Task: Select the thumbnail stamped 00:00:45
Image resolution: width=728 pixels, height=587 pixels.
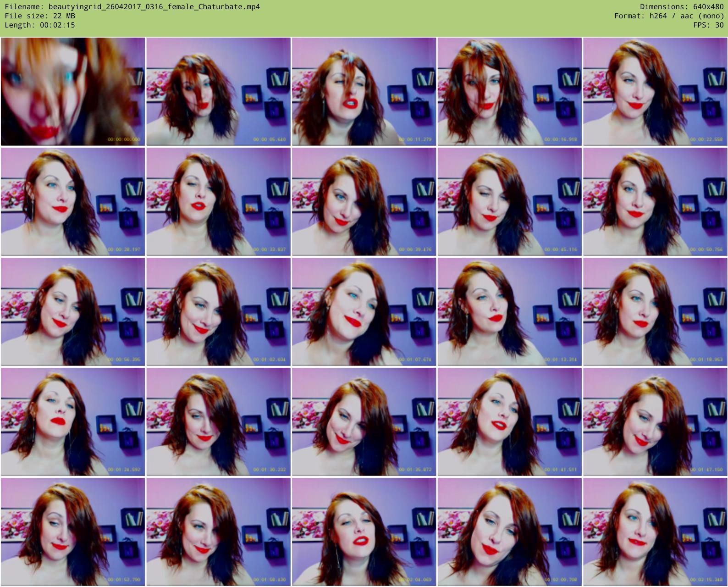Action: 509,202
